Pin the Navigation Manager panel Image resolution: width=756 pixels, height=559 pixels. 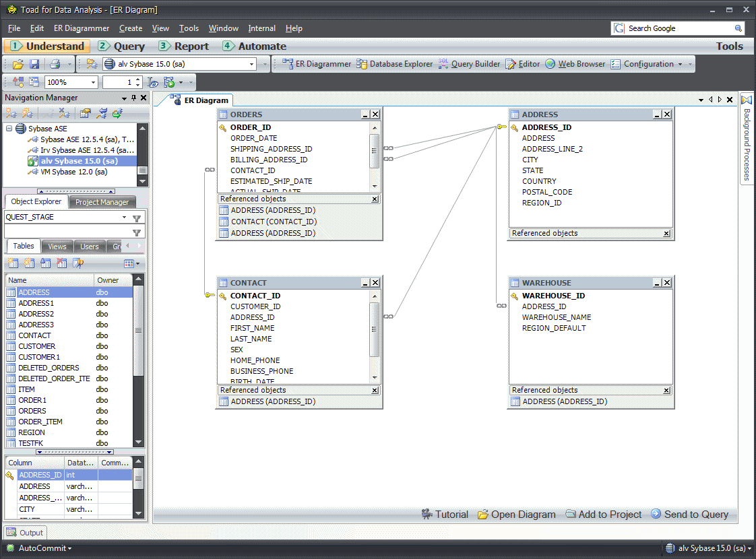(133, 98)
